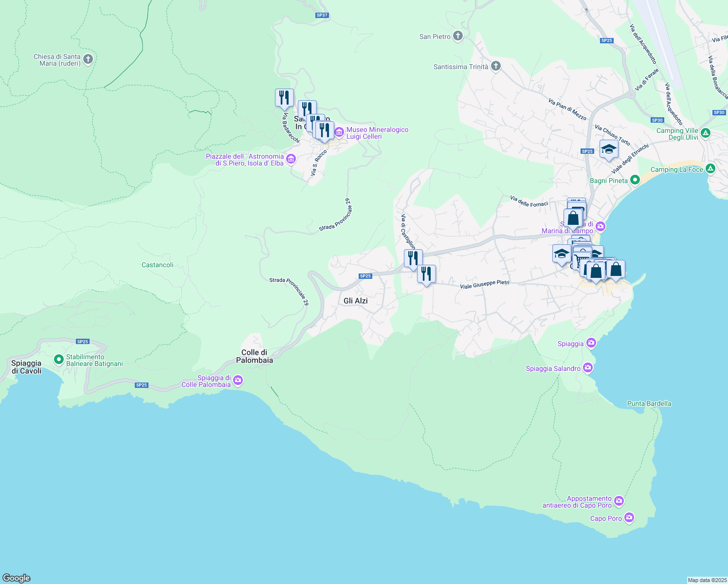Select rightmost shopping bag marker by the harbor
Image resolution: width=728 pixels, height=584 pixels.
pyautogui.click(x=616, y=270)
